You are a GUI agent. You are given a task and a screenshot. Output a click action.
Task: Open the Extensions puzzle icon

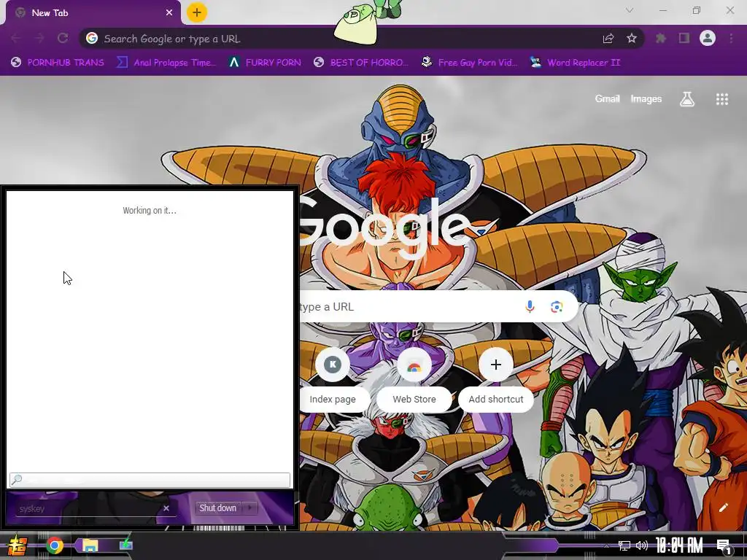[x=661, y=38]
